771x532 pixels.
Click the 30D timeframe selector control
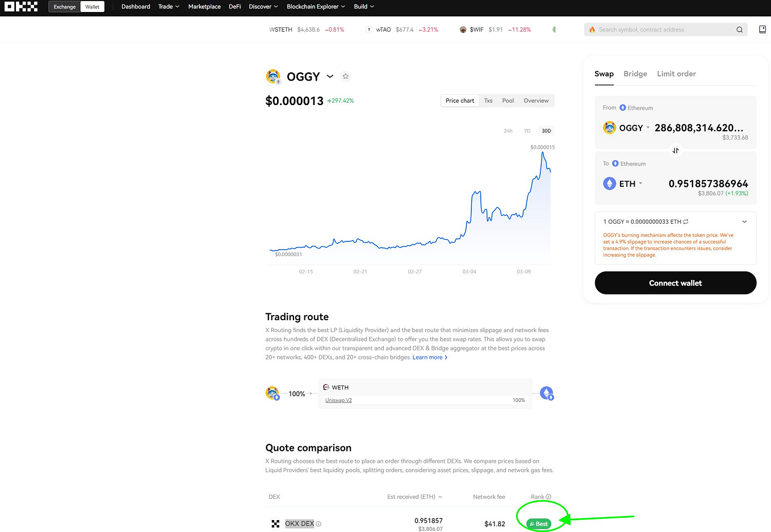(x=546, y=131)
